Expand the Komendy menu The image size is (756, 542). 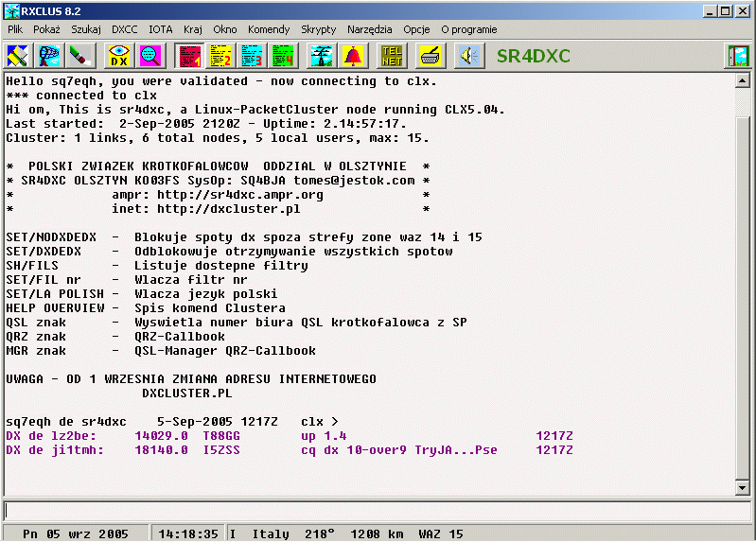pyautogui.click(x=269, y=29)
